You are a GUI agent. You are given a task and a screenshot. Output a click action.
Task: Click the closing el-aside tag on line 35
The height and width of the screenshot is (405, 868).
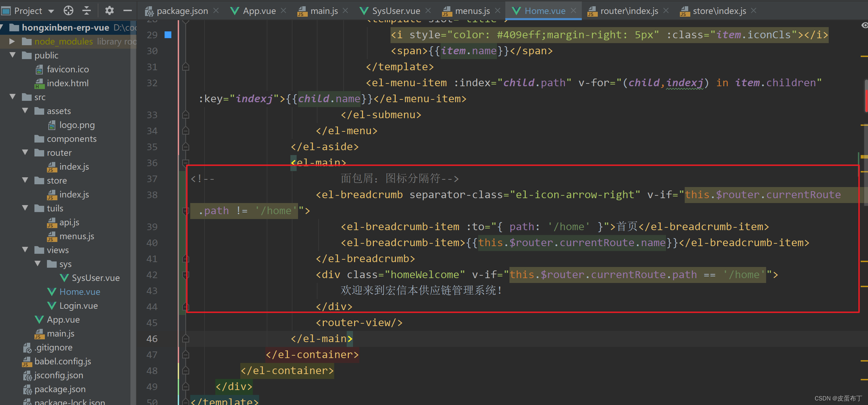[x=324, y=147]
